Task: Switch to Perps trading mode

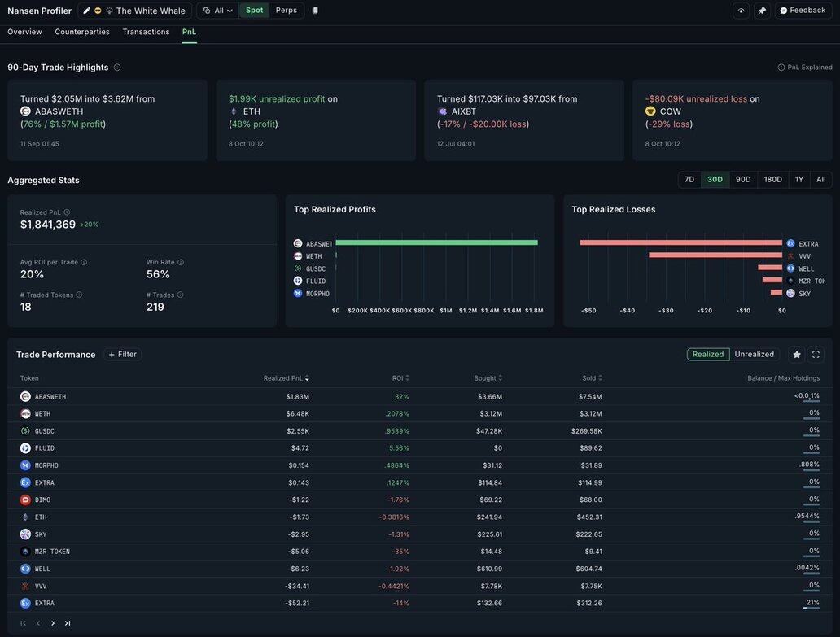Action: [286, 11]
